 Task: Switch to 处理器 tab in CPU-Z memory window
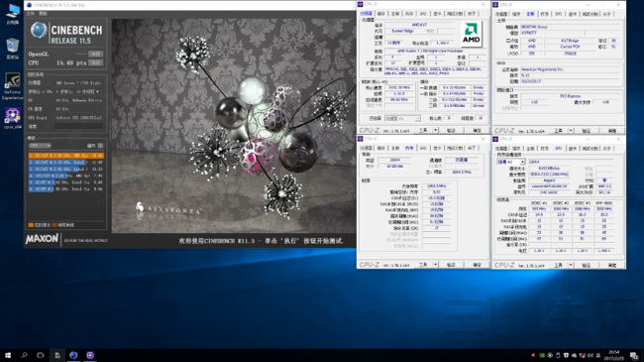(367, 148)
